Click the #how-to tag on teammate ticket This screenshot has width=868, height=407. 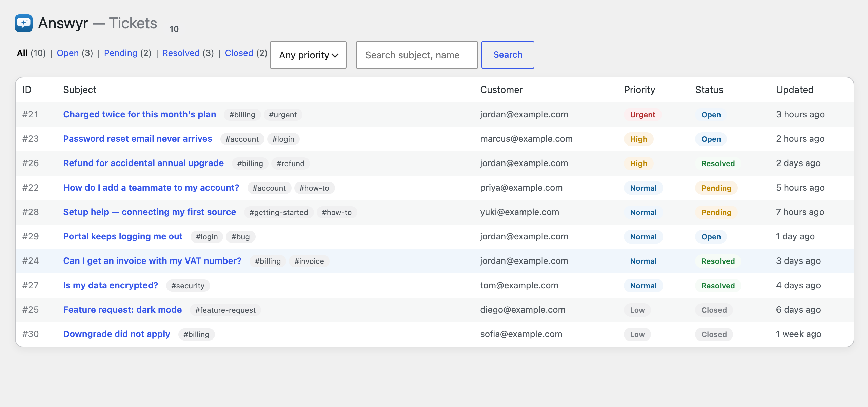[x=314, y=188]
